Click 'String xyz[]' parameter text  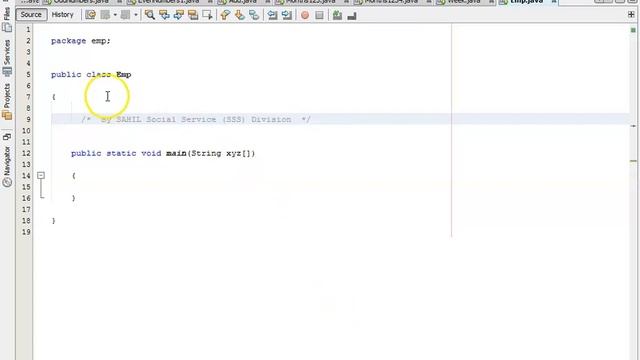pos(222,153)
